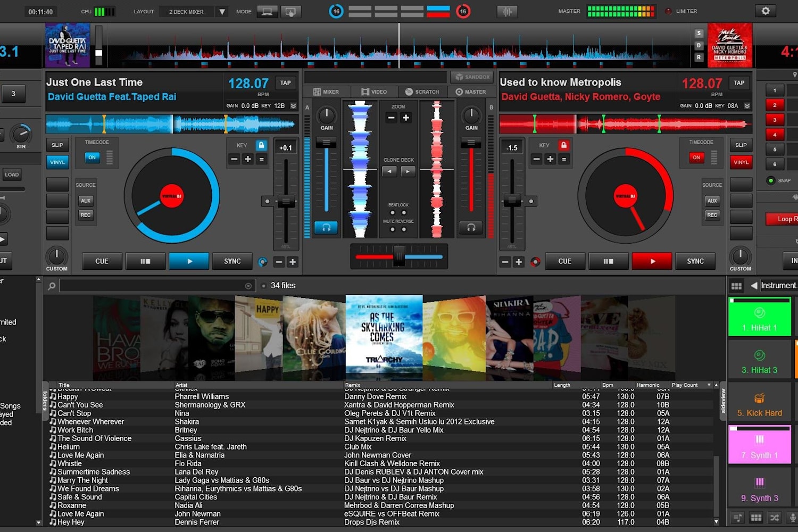
Task: Click the crossfader handle
Action: [x=399, y=256]
